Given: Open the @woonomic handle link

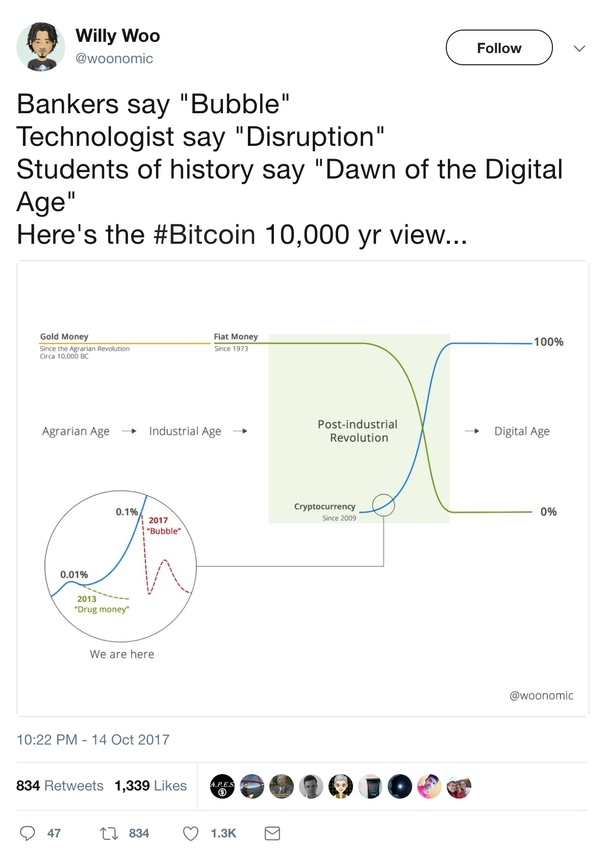Looking at the screenshot, I should [114, 59].
